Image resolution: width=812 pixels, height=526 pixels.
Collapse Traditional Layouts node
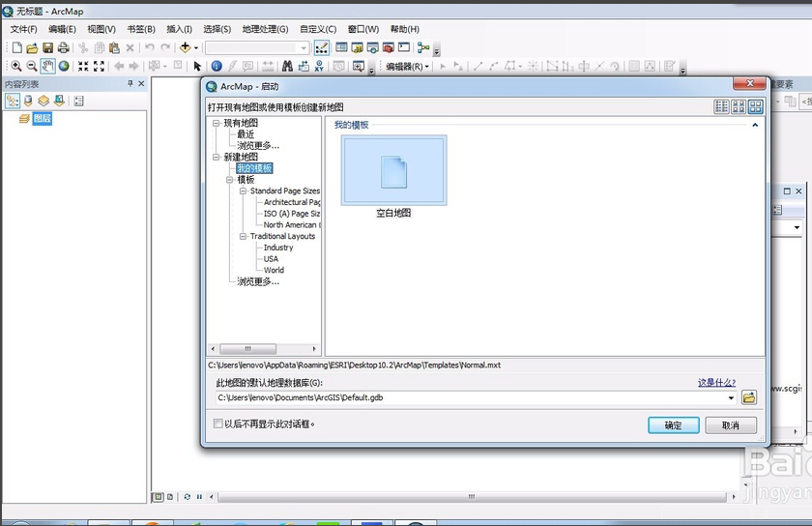(243, 236)
